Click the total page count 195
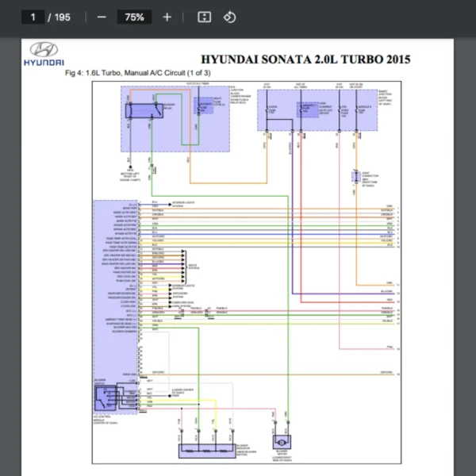This screenshot has width=476, height=476. [64, 17]
